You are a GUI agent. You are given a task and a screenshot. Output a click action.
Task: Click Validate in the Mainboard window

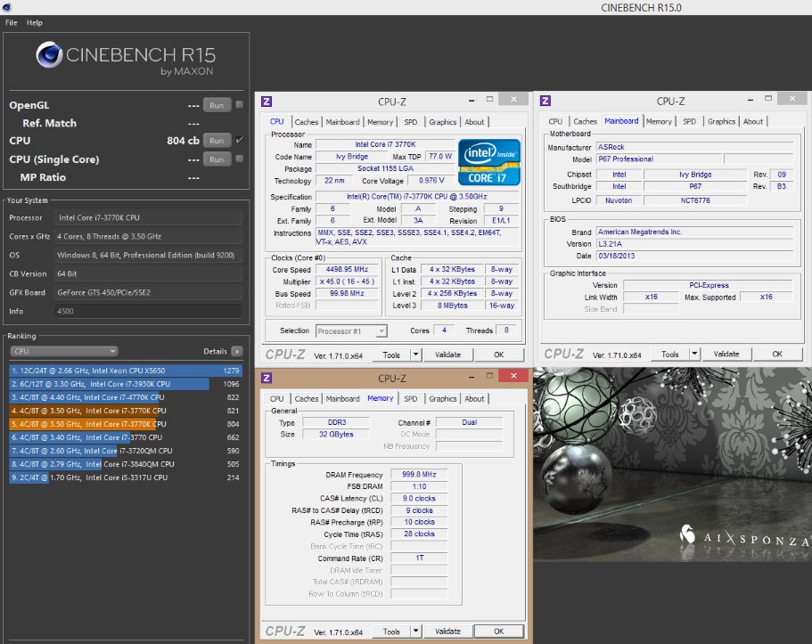pos(726,355)
